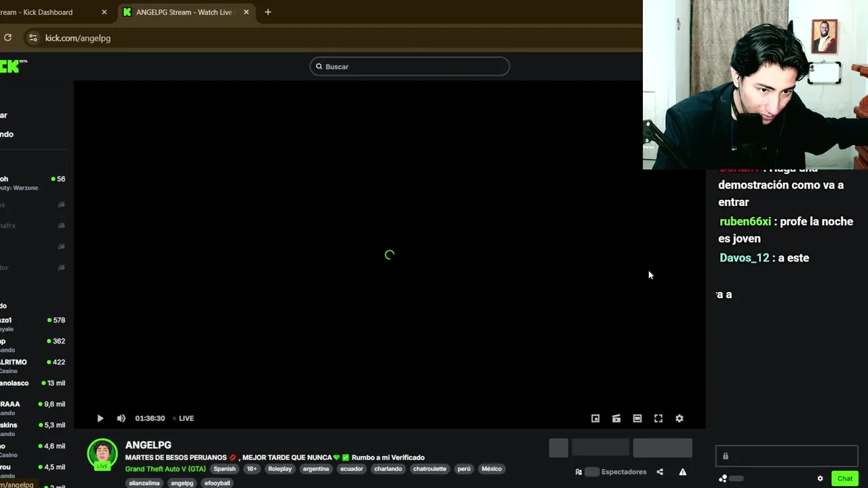Open player settings gear
Screen dimensions: 868x488
coord(679,418)
